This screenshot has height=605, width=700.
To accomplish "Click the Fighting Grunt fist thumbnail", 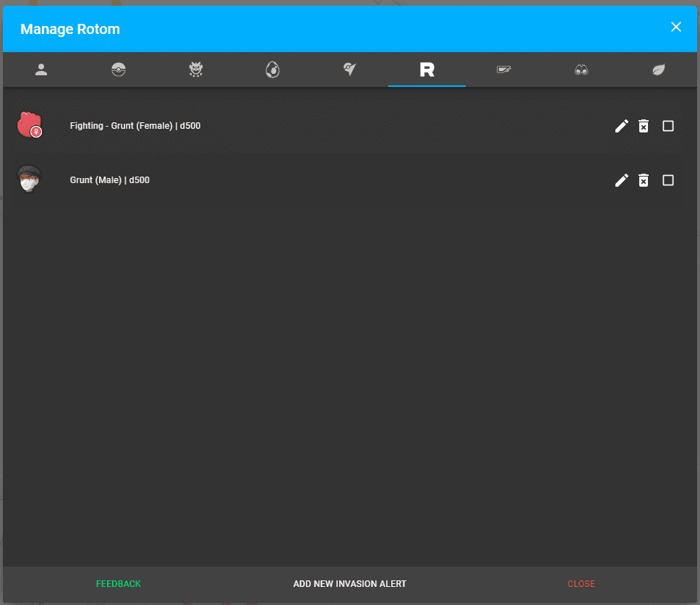I will pos(30,125).
